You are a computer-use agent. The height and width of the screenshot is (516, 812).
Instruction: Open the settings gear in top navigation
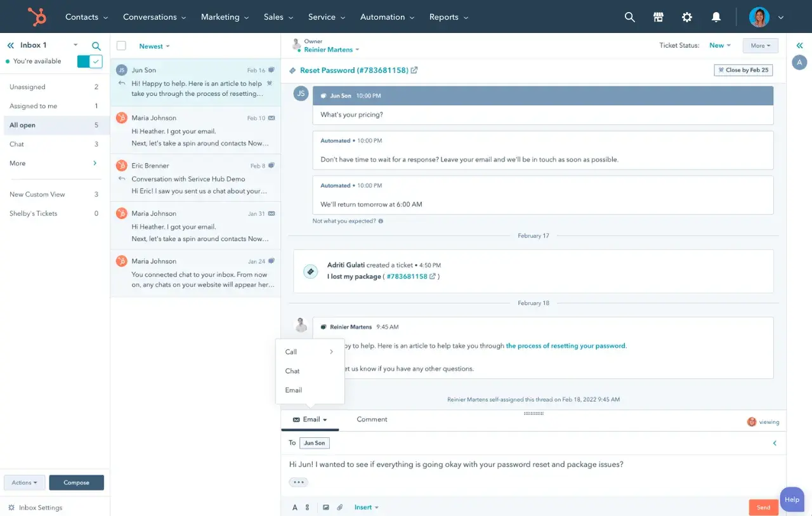coord(688,17)
